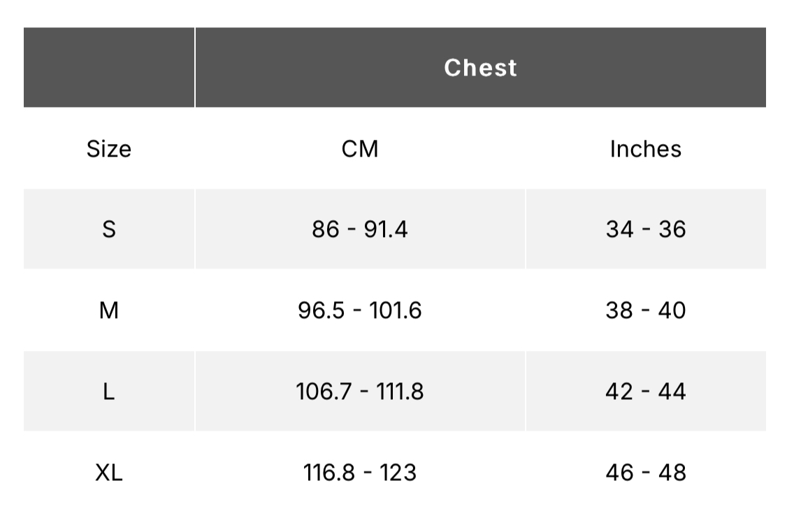Click the 46 - 48 inches cell
Viewport: 794px width, 532px height.
646,472
